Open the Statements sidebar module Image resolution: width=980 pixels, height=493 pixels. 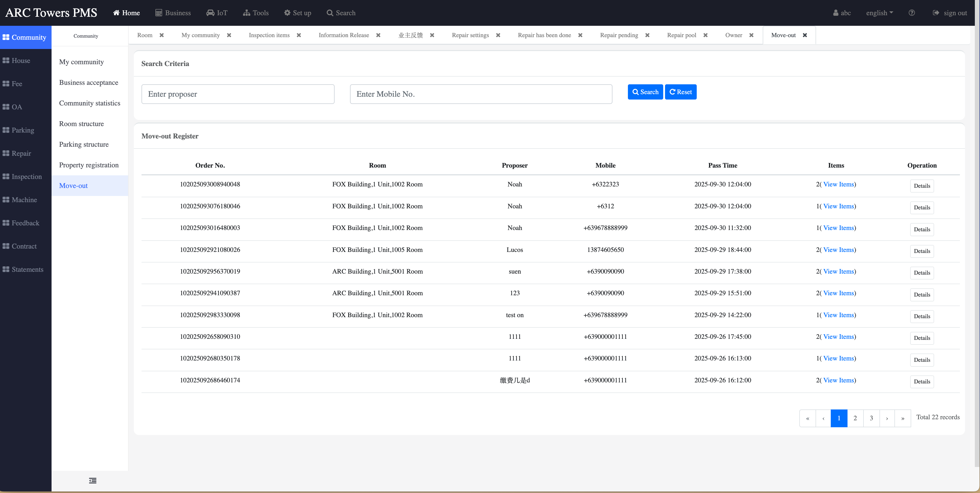[27, 269]
